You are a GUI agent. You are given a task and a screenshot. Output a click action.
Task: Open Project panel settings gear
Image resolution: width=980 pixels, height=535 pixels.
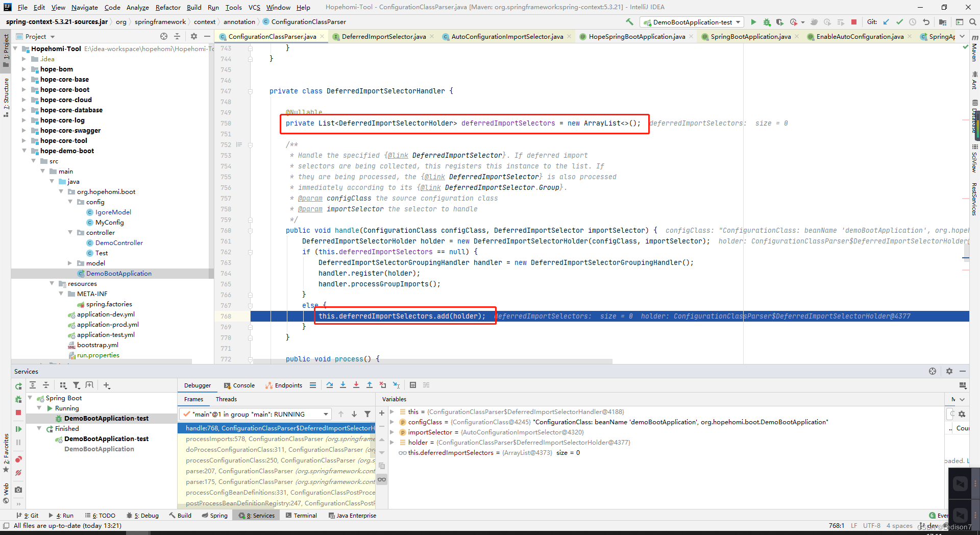point(194,36)
